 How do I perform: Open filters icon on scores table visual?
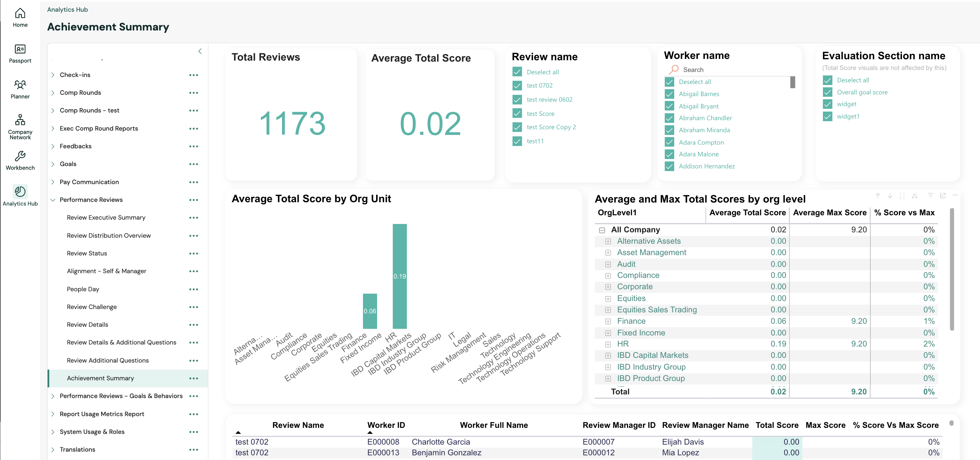pos(930,196)
